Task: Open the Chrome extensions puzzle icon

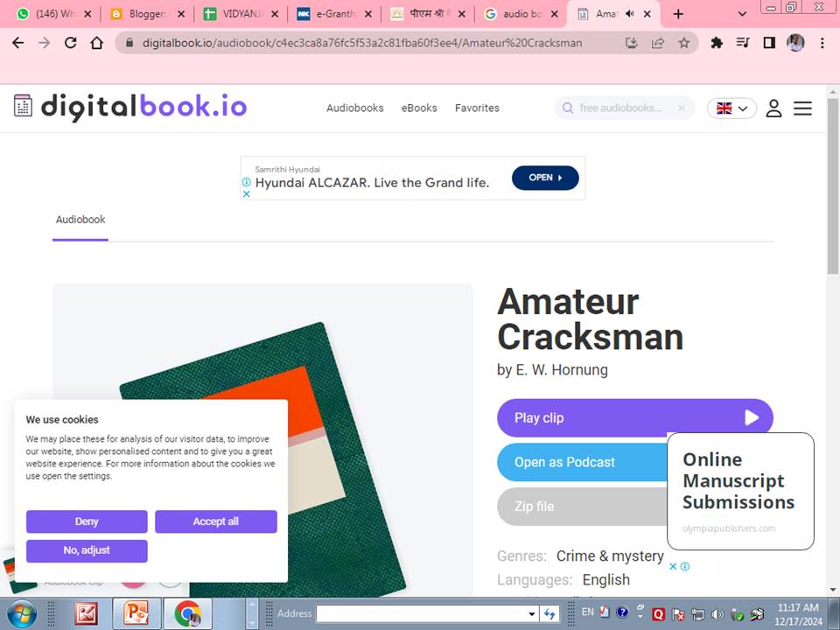Action: click(x=717, y=43)
